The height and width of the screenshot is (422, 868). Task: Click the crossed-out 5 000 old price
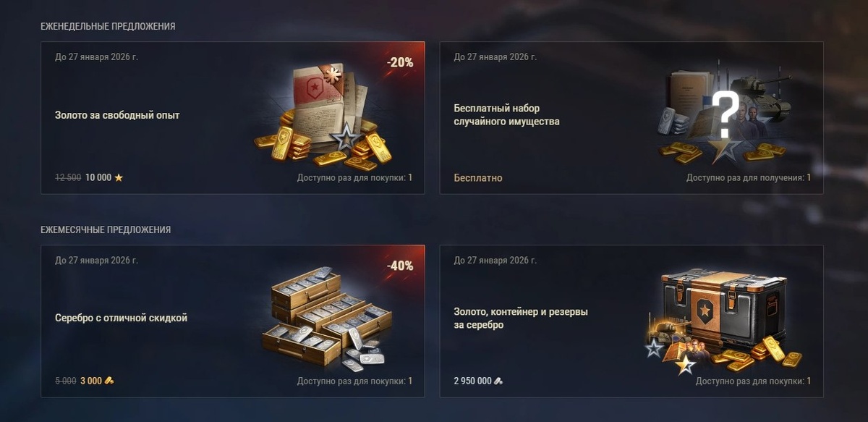click(x=66, y=381)
